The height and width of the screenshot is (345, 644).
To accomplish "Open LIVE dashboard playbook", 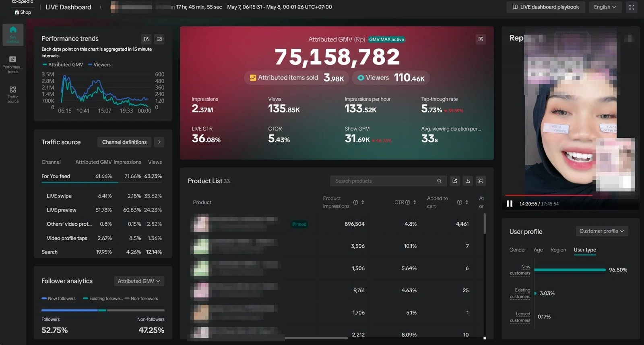I will coord(546,7).
